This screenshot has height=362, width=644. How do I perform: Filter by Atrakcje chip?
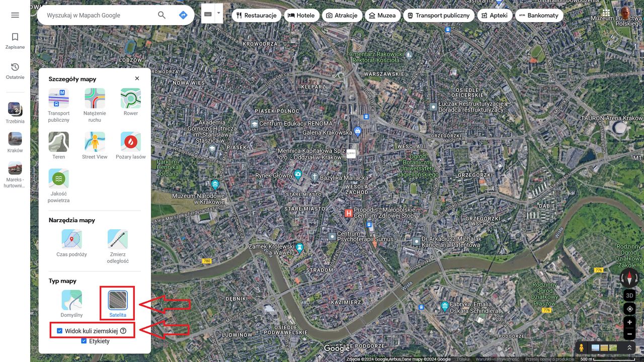pyautogui.click(x=342, y=15)
